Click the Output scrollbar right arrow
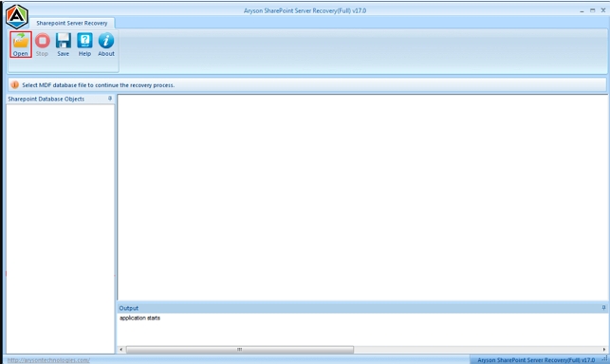 pos(603,349)
